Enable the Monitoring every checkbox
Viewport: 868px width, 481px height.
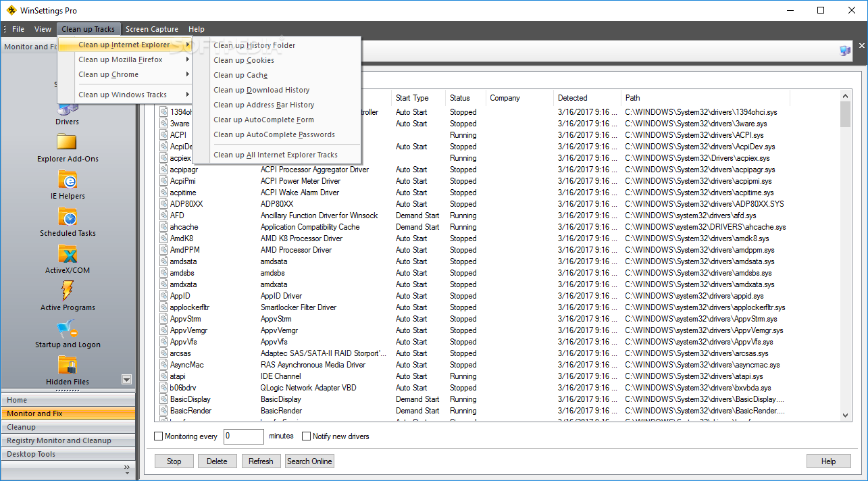pos(159,436)
